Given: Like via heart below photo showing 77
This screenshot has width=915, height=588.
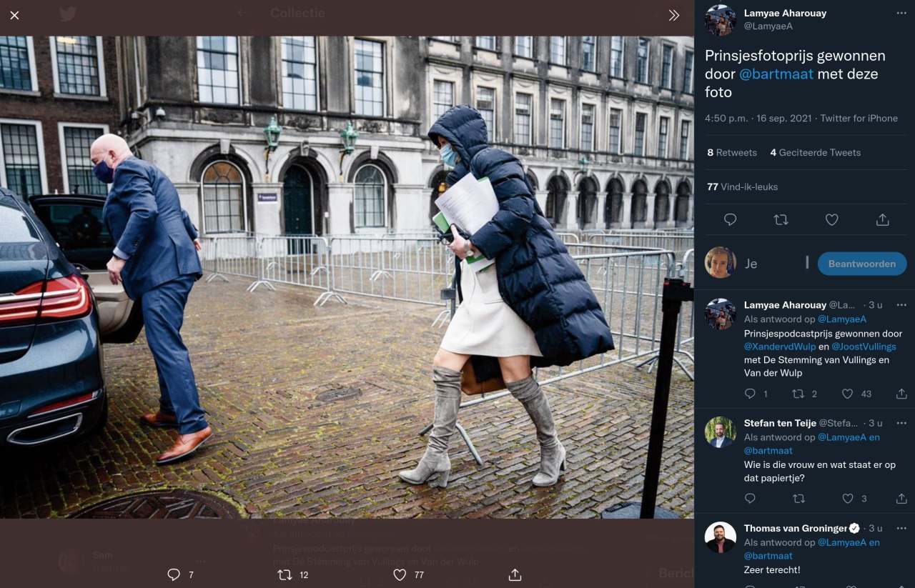Looking at the screenshot, I should coord(400,574).
